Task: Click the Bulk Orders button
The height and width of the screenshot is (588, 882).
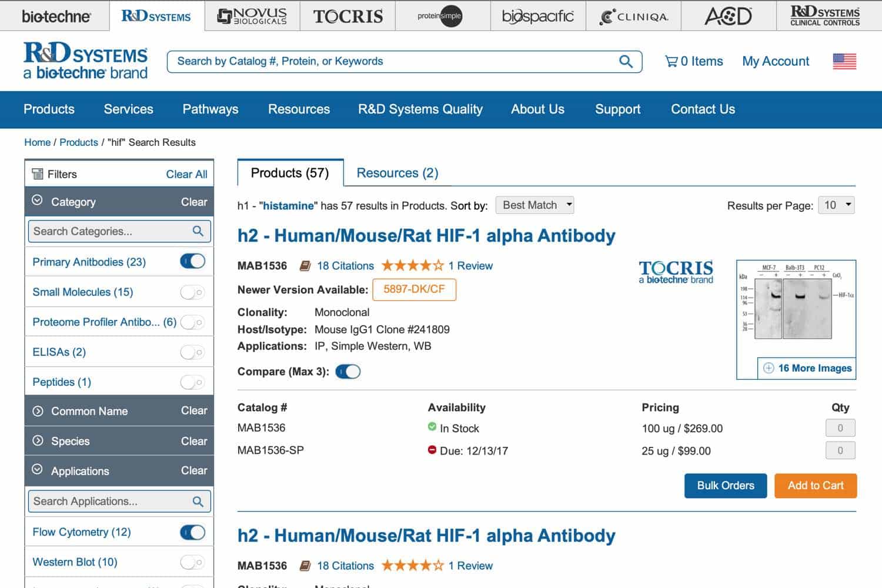Action: 726,486
